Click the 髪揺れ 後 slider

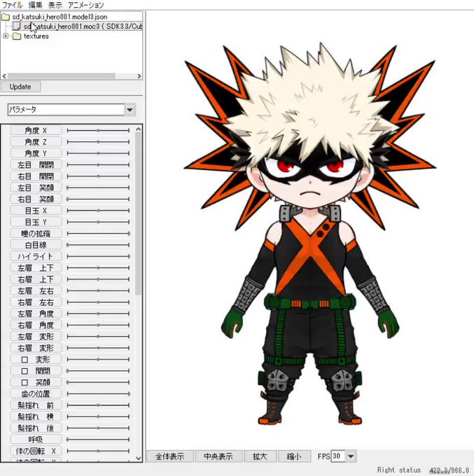[x=98, y=428]
